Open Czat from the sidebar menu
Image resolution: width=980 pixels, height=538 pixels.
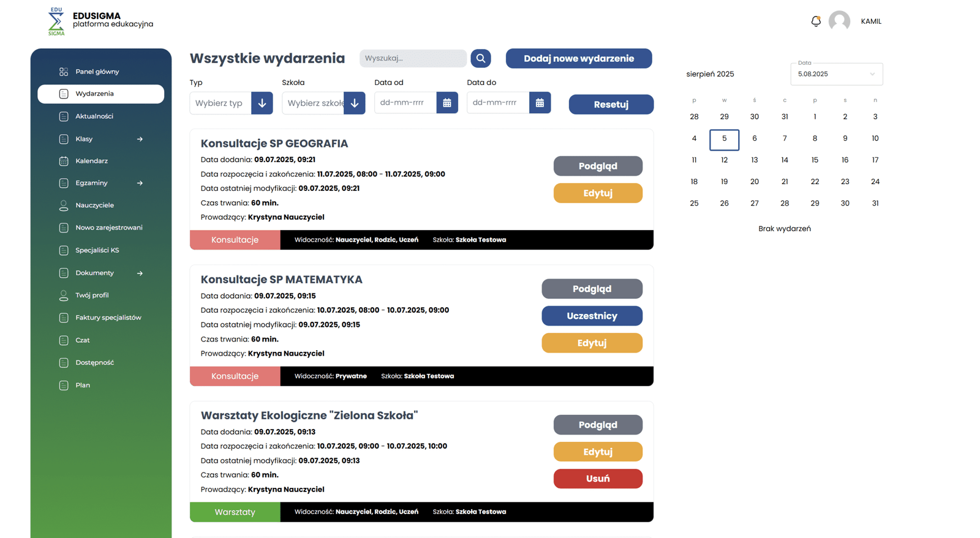pyautogui.click(x=83, y=340)
